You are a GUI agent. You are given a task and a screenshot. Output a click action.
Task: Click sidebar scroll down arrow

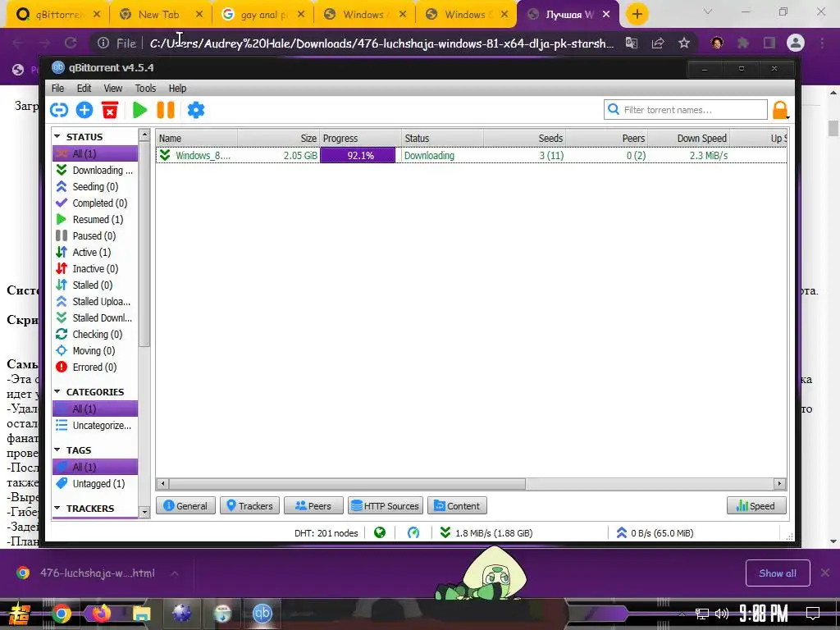(x=144, y=512)
